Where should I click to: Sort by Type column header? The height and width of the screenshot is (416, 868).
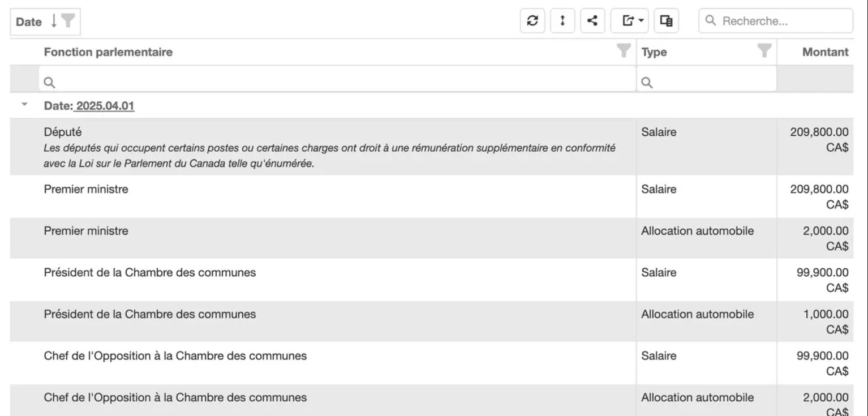click(654, 52)
